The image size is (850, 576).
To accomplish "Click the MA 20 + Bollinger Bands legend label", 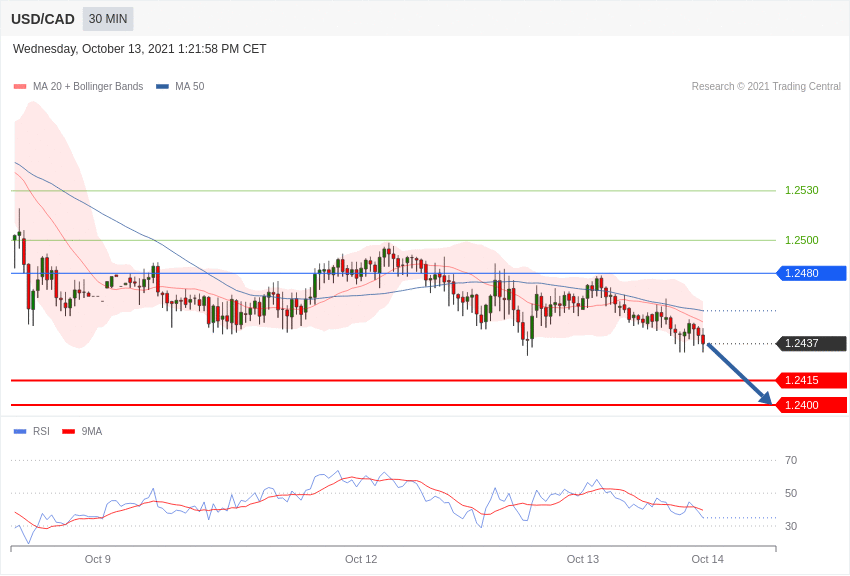I will pyautogui.click(x=88, y=86).
